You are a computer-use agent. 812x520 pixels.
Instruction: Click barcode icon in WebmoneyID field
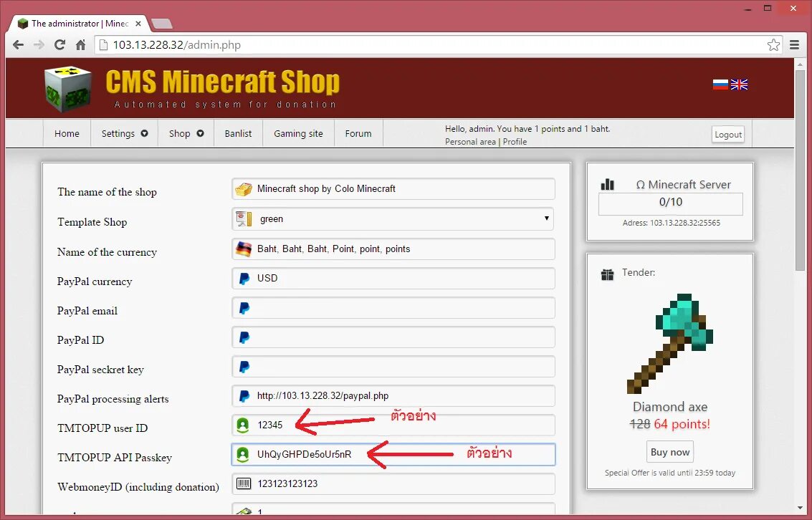point(244,483)
